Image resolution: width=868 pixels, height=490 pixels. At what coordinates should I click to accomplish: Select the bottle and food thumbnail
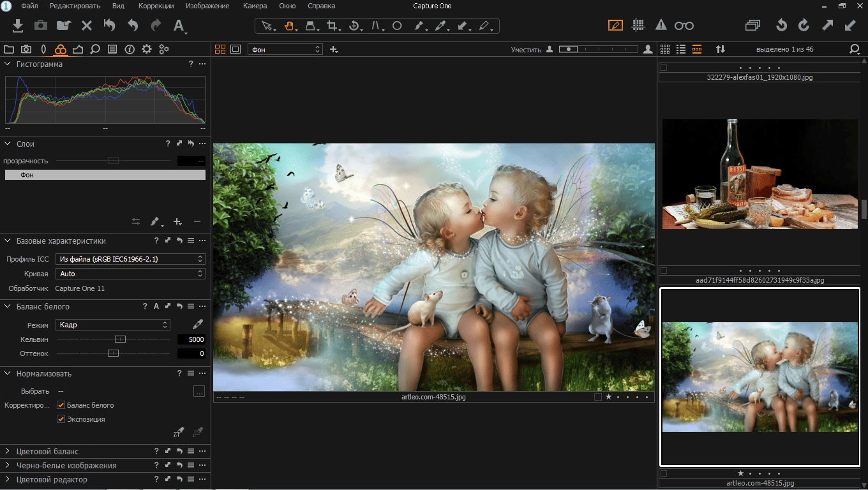759,174
